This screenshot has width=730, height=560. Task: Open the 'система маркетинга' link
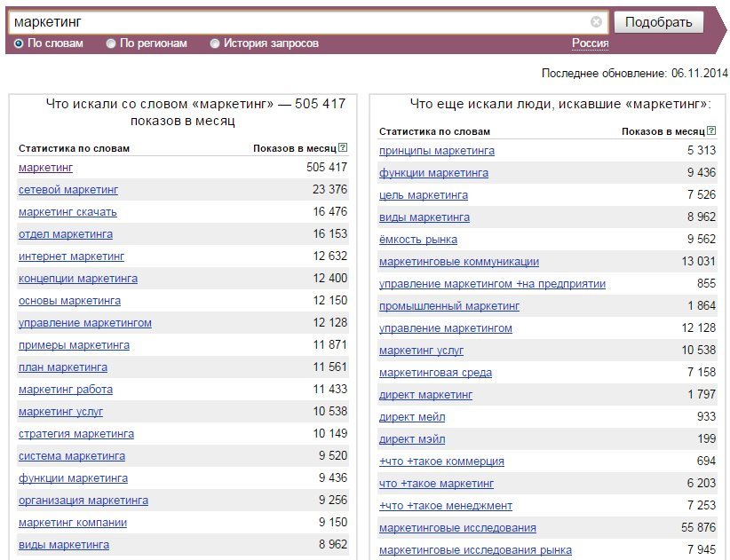point(72,456)
